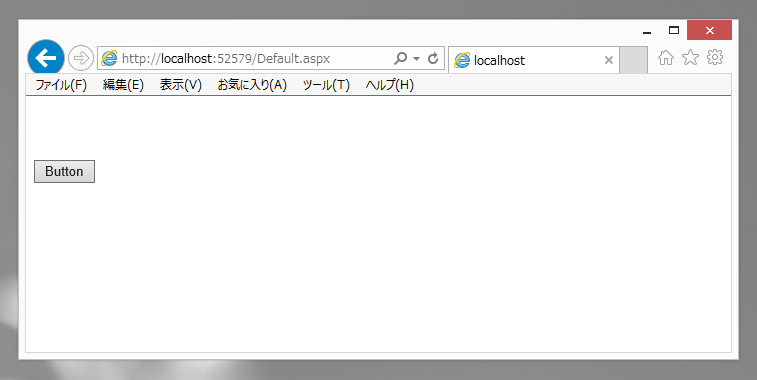757x380 pixels.
Task: Open the お気に入り(A) menu
Action: click(x=252, y=85)
